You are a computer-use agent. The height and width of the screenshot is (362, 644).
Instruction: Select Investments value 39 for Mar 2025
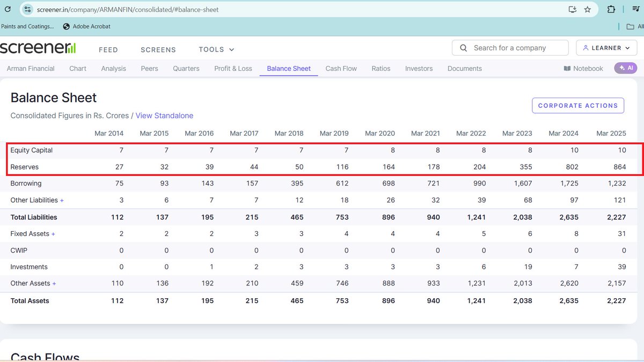point(621,267)
